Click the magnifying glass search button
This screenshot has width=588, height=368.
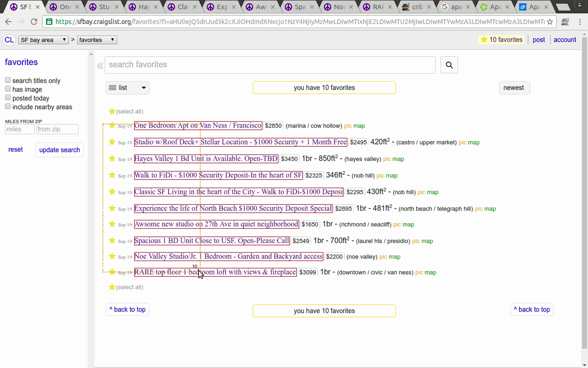449,65
